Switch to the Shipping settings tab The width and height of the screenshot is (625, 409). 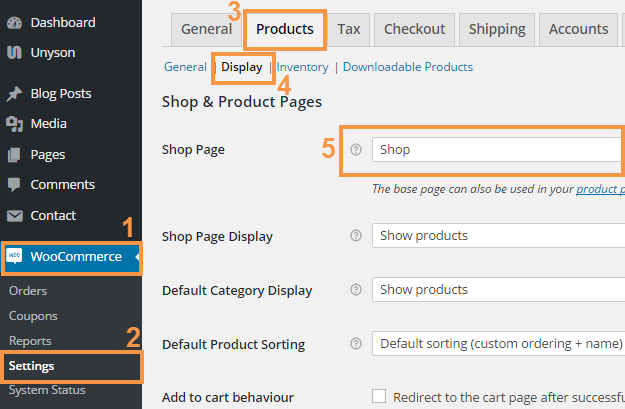click(x=497, y=29)
